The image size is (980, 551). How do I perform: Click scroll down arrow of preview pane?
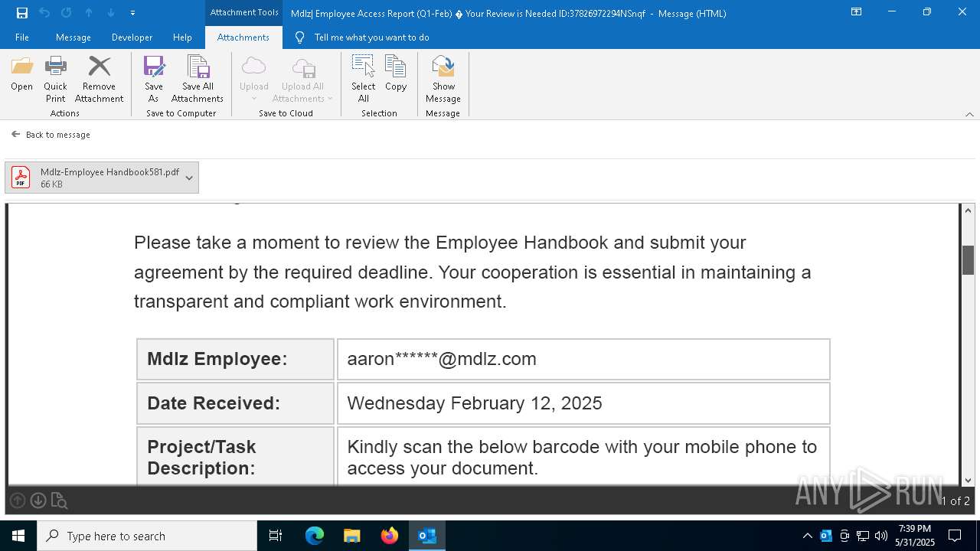pyautogui.click(x=969, y=480)
